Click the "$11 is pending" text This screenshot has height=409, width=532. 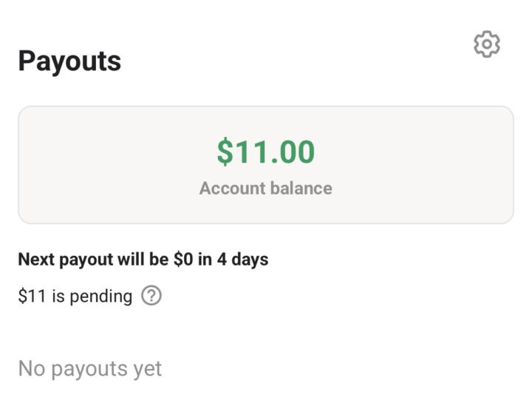tap(75, 296)
